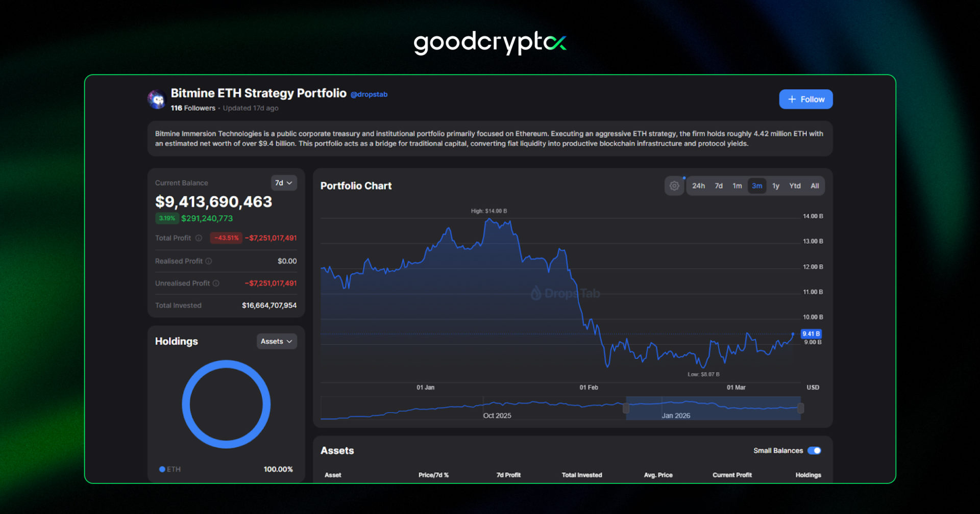Select the 24h time range
This screenshot has width=980, height=514.
pyautogui.click(x=699, y=186)
